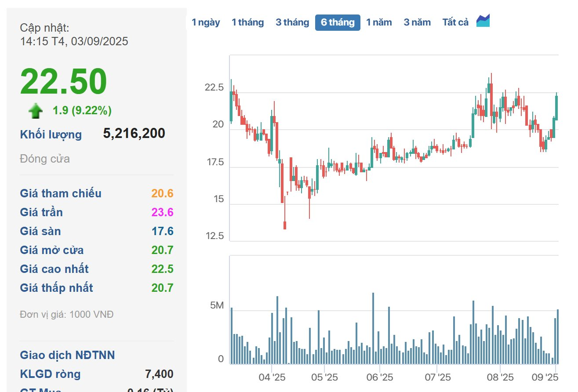Click the tallest volume bar before 06 '25
The image size is (578, 392).
click(x=373, y=328)
